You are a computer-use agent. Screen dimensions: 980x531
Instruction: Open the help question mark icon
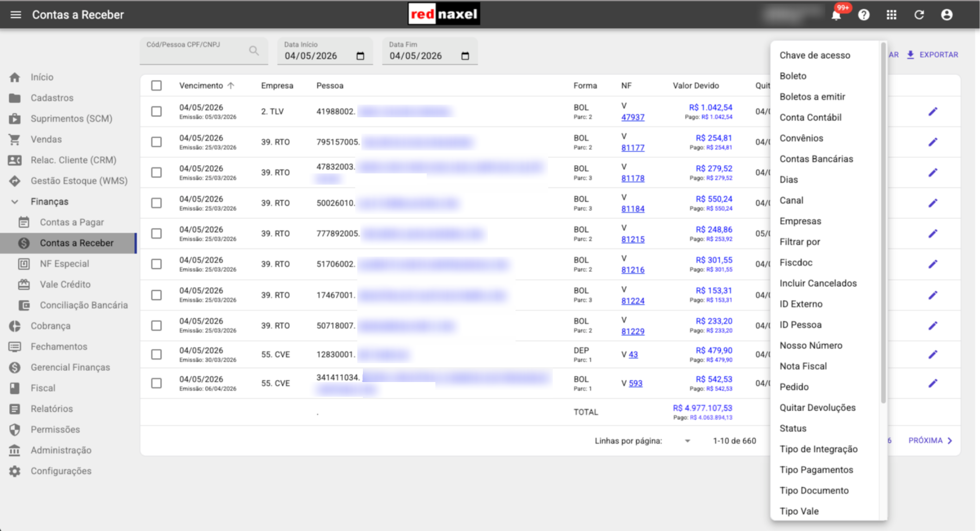(x=864, y=15)
